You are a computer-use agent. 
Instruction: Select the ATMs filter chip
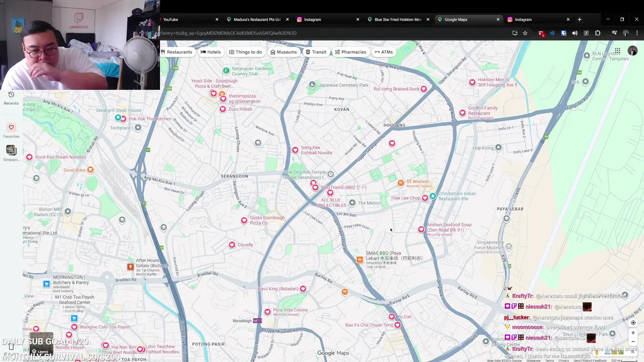(x=383, y=52)
